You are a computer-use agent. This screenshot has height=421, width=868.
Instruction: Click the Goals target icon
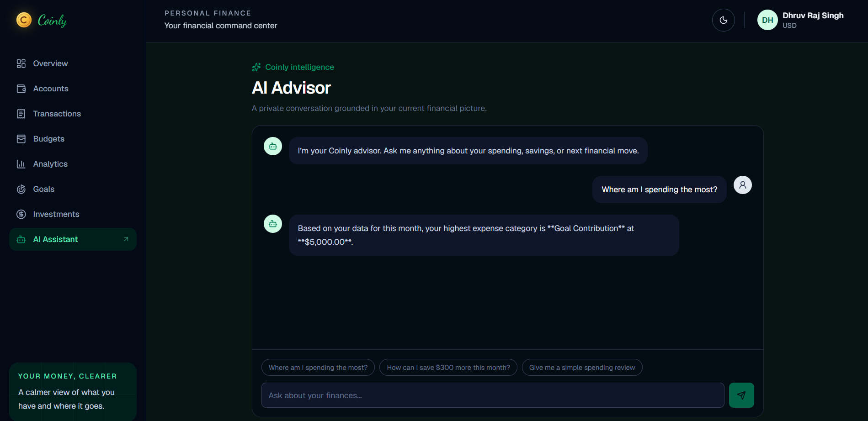[x=21, y=189]
